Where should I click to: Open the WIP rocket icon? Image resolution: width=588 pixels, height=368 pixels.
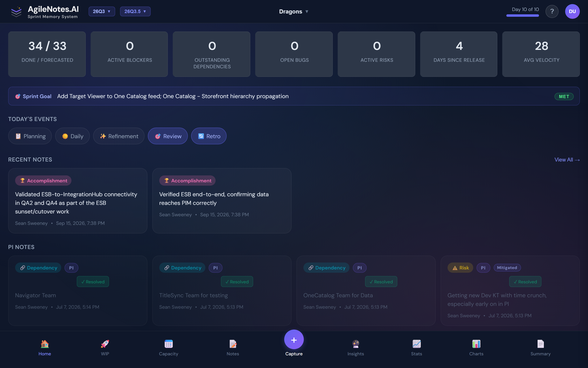pos(105,344)
